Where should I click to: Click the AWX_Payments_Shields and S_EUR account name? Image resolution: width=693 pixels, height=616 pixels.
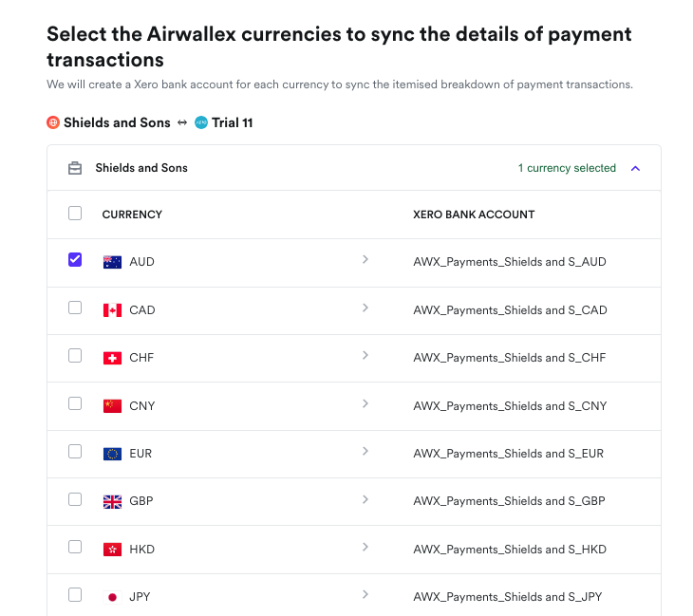tap(509, 454)
